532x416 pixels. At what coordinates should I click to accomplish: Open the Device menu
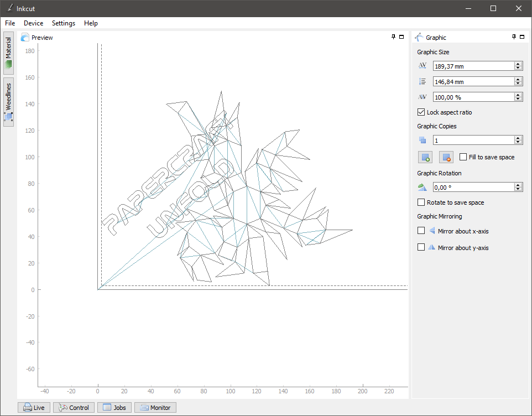pyautogui.click(x=33, y=23)
